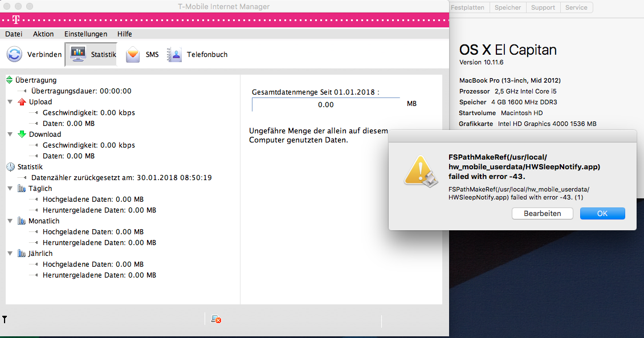644x338 pixels.
Task: Collapse the Download tree node
Action: point(10,134)
